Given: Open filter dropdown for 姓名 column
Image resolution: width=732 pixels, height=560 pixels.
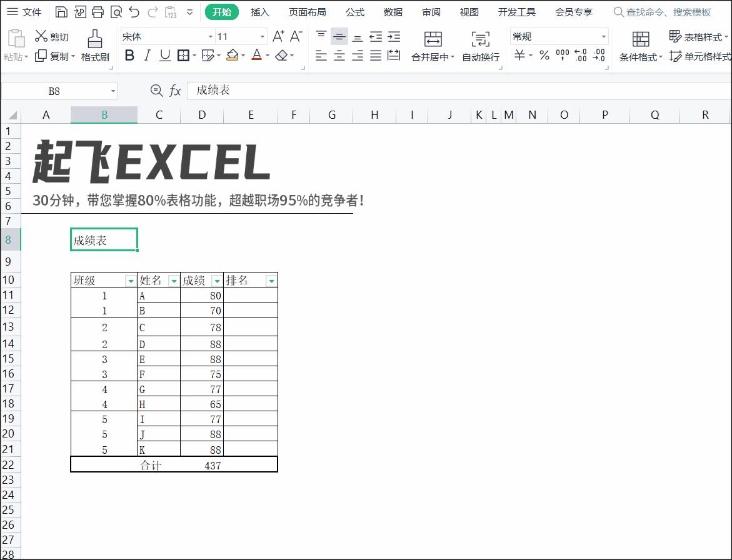Looking at the screenshot, I should coord(174,281).
